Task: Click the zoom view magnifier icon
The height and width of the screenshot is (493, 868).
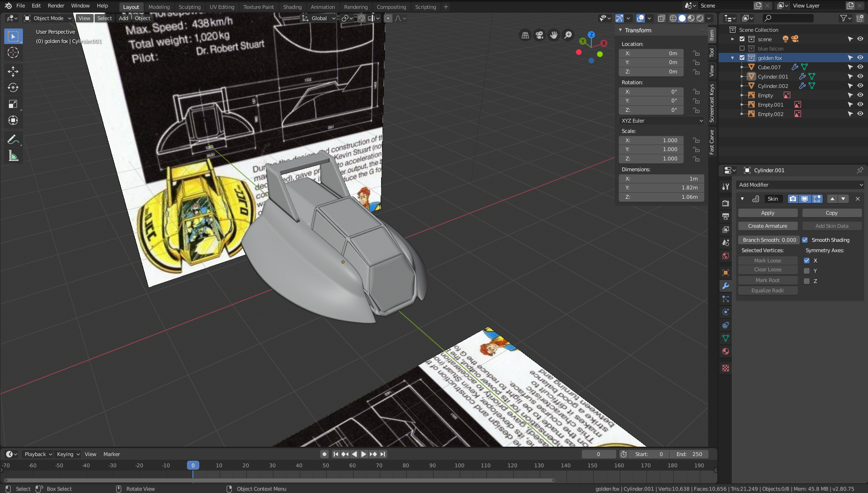Action: click(568, 35)
